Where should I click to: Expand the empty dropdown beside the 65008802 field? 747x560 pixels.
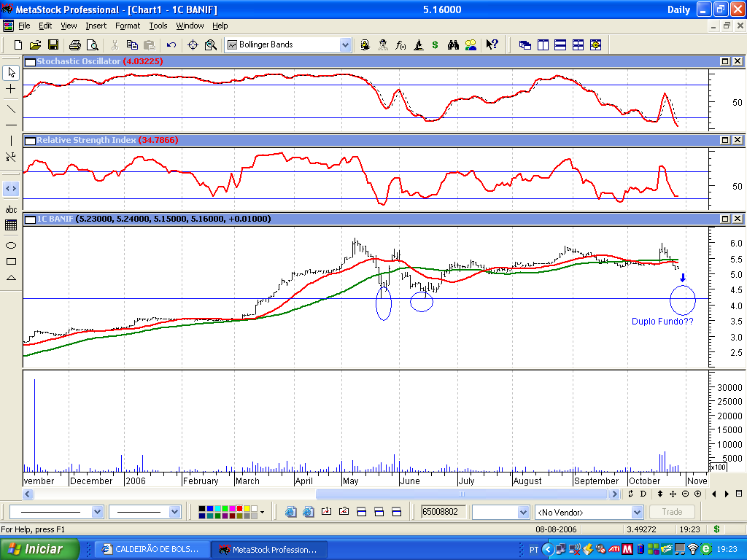tap(523, 513)
